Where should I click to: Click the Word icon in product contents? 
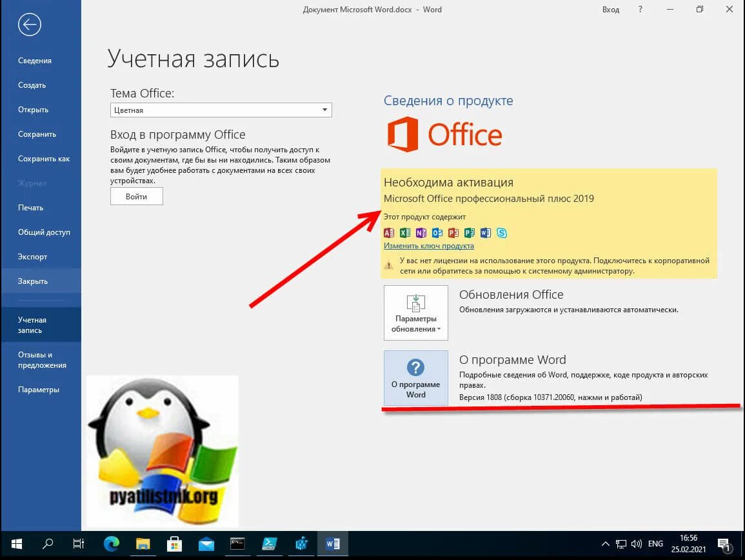pyautogui.click(x=486, y=232)
